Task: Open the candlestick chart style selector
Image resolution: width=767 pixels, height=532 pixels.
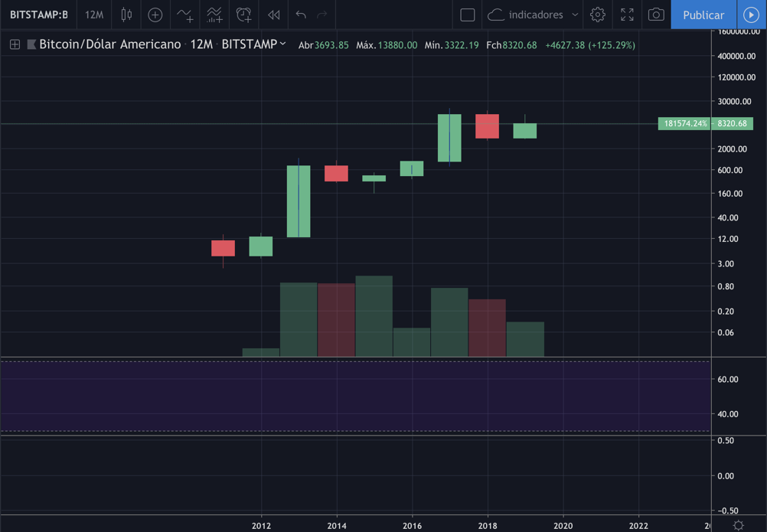Action: click(126, 15)
